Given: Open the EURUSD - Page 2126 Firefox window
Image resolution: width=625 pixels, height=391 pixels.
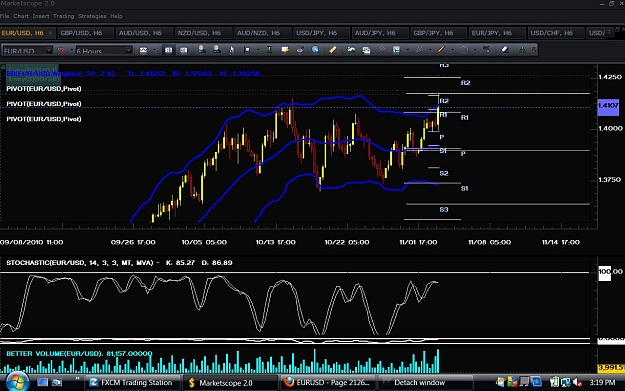Looking at the screenshot, I should 327,383.
